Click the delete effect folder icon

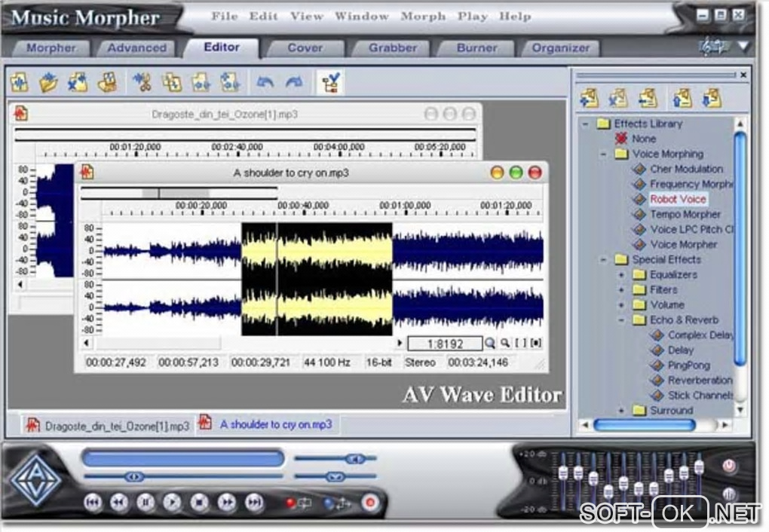618,98
